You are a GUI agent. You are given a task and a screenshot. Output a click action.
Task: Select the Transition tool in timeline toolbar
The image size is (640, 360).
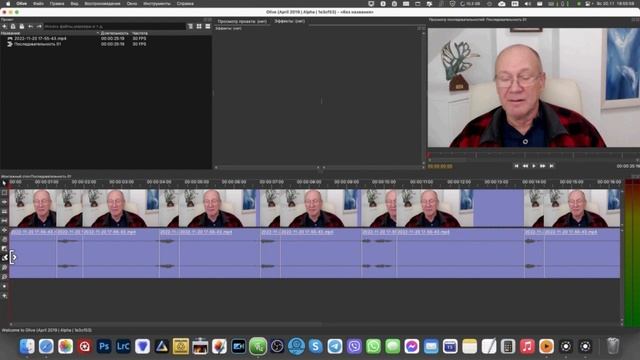pyautogui.click(x=4, y=249)
